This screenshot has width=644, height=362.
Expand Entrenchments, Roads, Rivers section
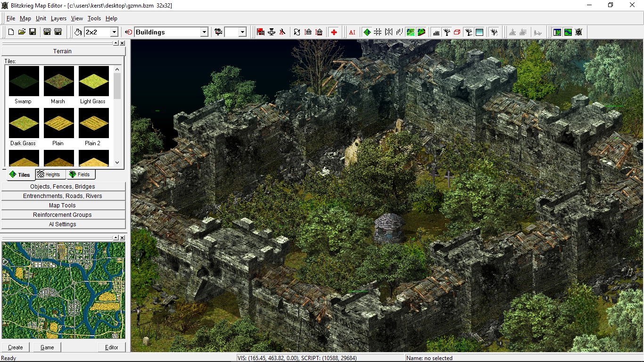(63, 196)
